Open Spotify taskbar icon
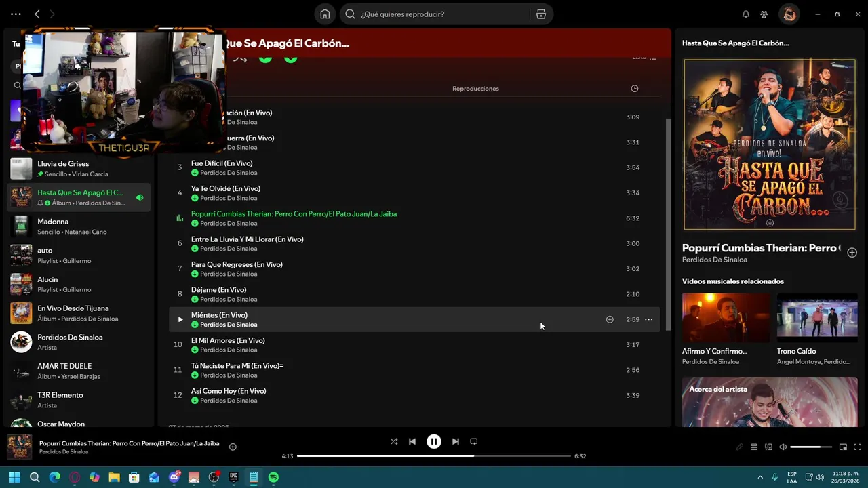This screenshot has height=488, width=868. click(x=273, y=477)
